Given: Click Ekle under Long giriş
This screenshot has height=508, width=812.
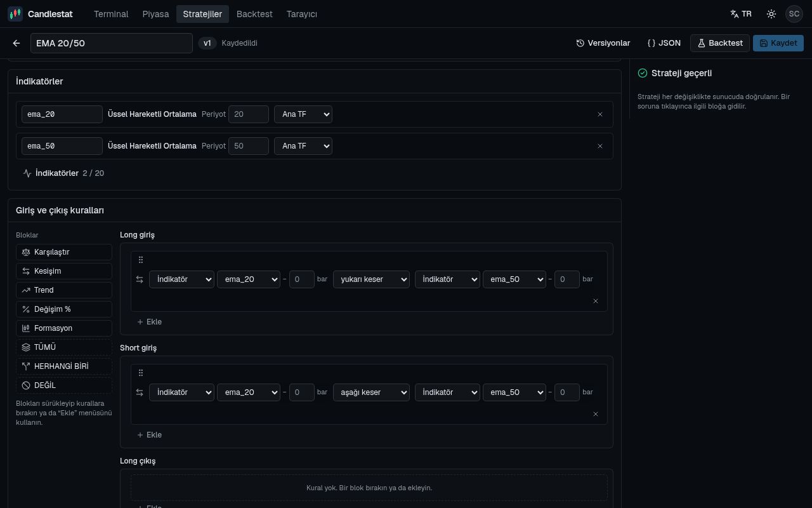Looking at the screenshot, I should pos(150,322).
